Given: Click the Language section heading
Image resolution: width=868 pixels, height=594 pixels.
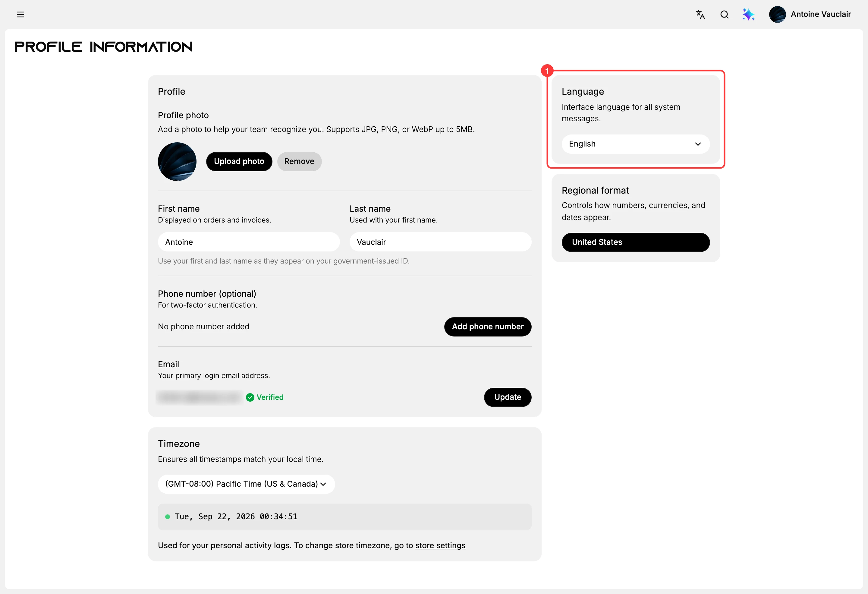Looking at the screenshot, I should tap(583, 92).
